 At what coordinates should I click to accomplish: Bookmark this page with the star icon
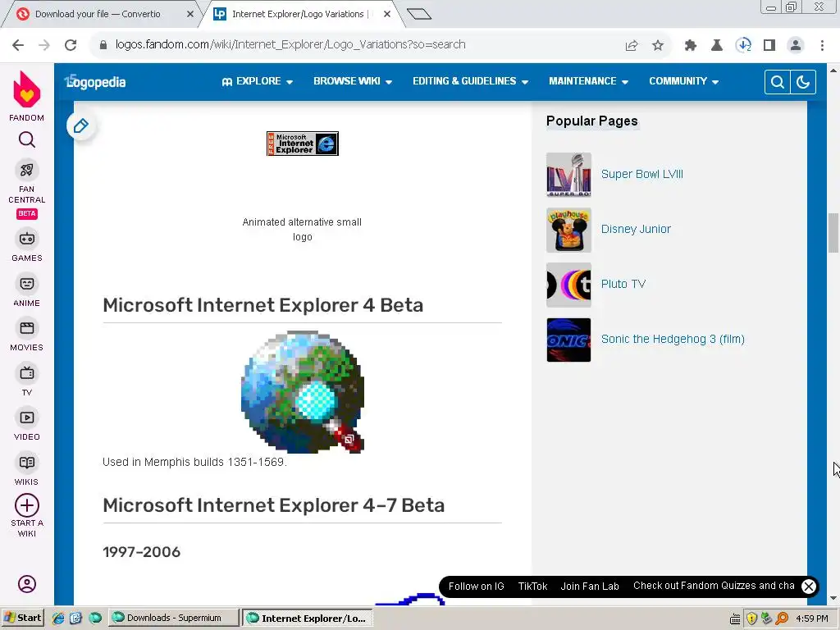(658, 46)
